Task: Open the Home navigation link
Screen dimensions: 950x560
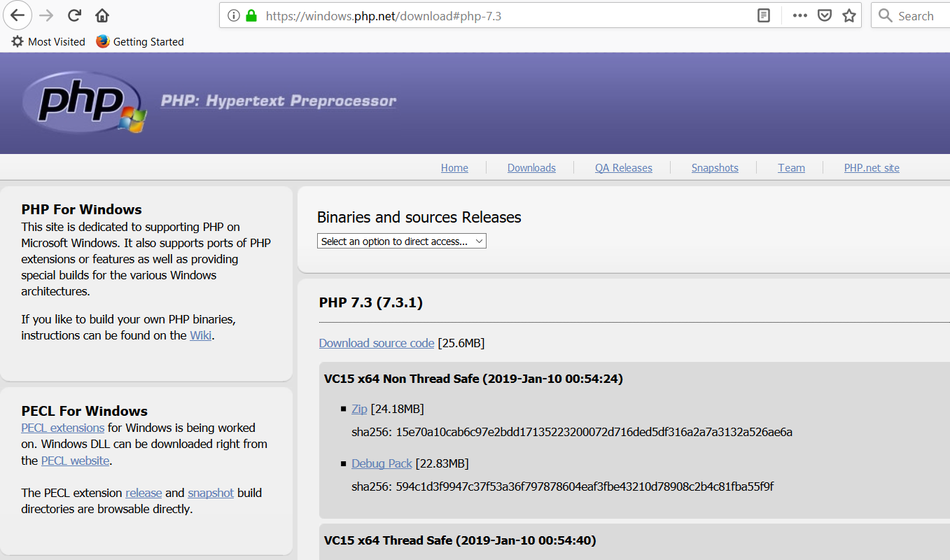Action: pyautogui.click(x=454, y=168)
